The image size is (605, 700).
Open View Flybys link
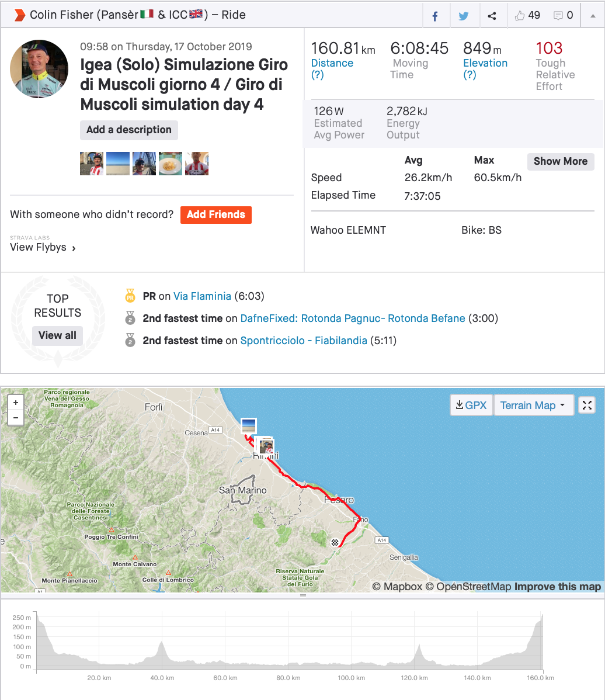43,248
